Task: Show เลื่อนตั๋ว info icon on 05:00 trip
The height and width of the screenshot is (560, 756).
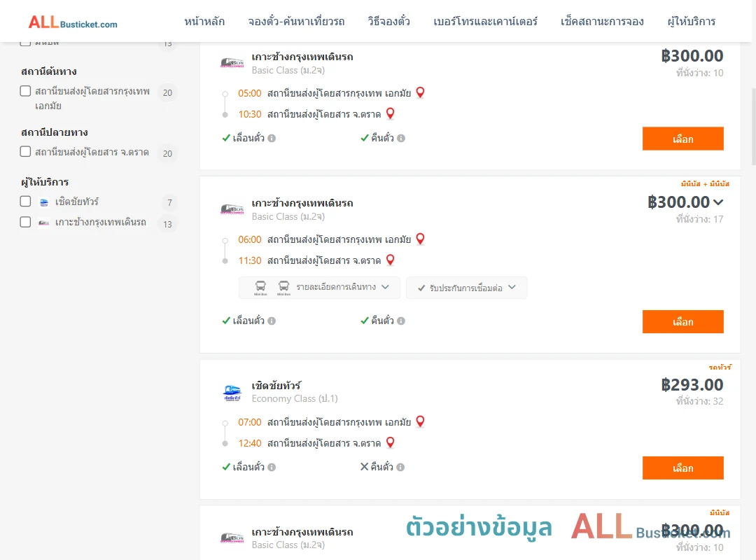Action: point(272,139)
